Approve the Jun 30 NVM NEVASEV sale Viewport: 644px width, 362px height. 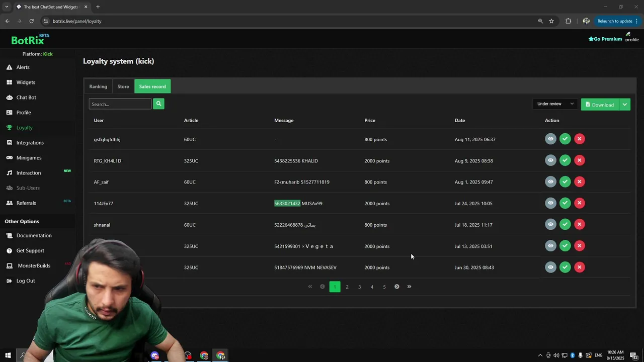tap(565, 267)
